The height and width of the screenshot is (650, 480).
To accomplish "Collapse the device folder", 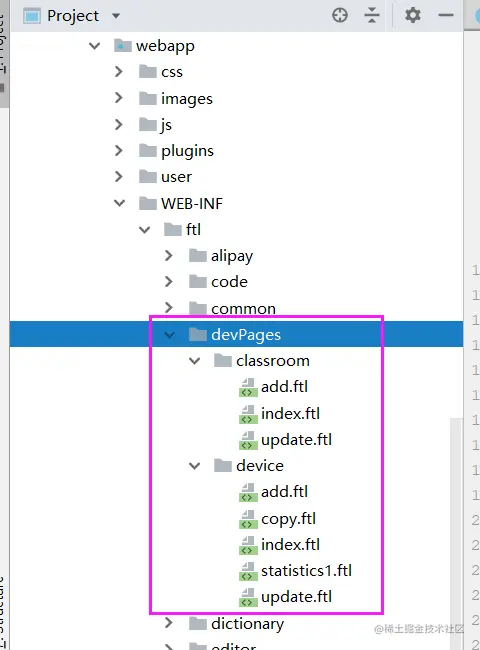I will (x=194, y=466).
